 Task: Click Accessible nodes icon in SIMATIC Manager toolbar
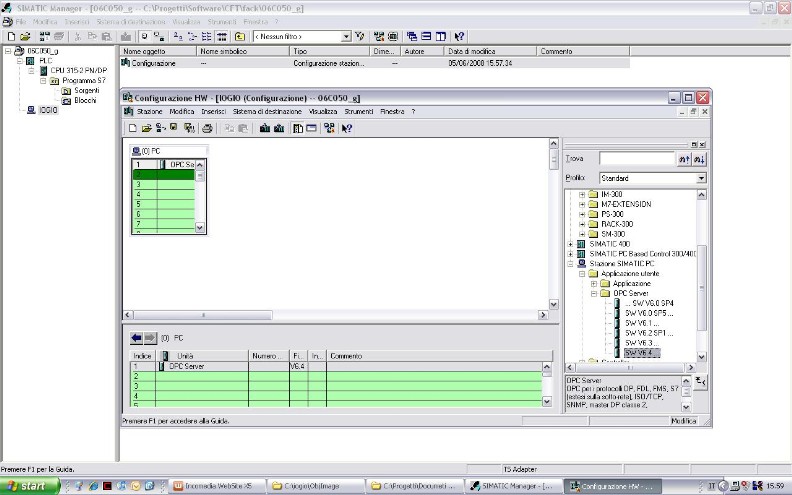(x=45, y=36)
